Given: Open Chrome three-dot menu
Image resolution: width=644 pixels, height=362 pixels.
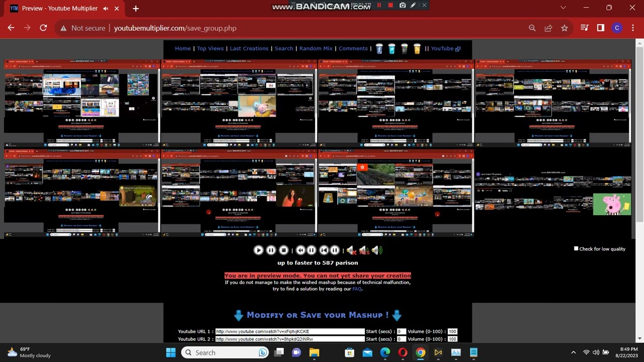Looking at the screenshot, I should pos(632,28).
